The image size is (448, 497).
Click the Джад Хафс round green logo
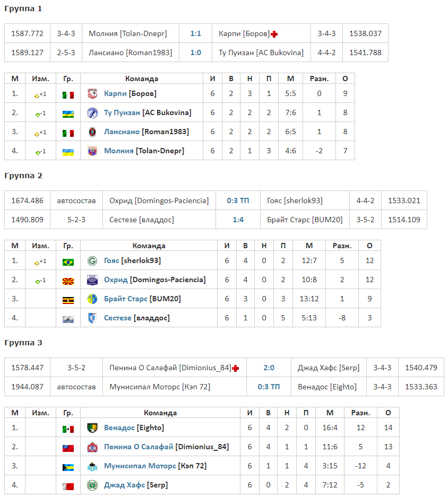pos(92,485)
